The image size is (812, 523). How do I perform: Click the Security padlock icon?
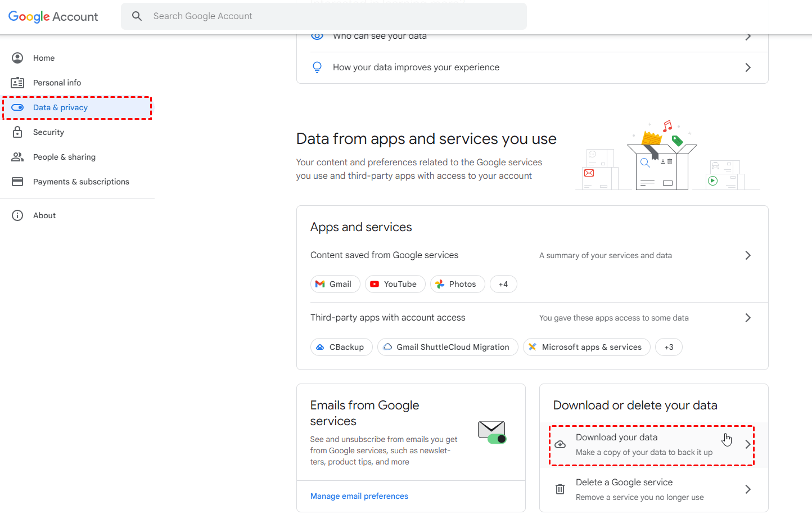point(17,132)
